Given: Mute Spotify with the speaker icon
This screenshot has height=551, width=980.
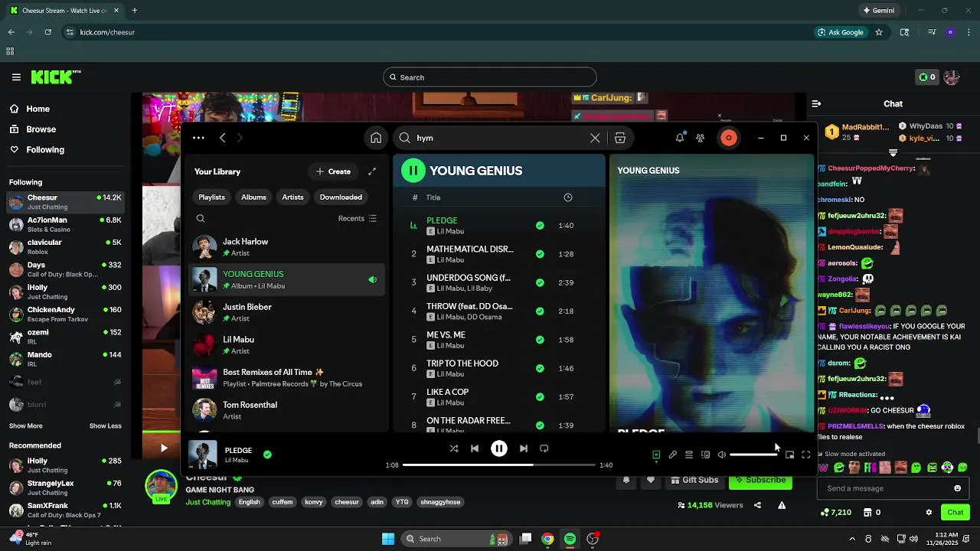Looking at the screenshot, I should click(721, 455).
